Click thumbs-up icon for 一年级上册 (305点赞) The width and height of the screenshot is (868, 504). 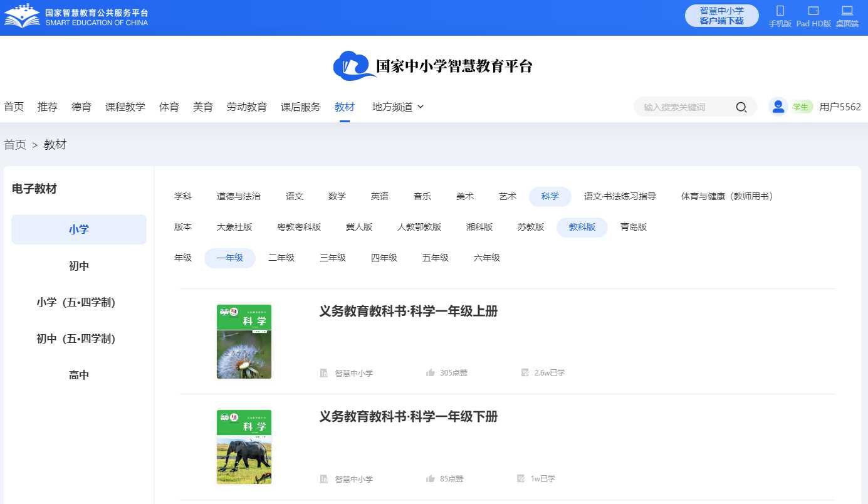(431, 373)
